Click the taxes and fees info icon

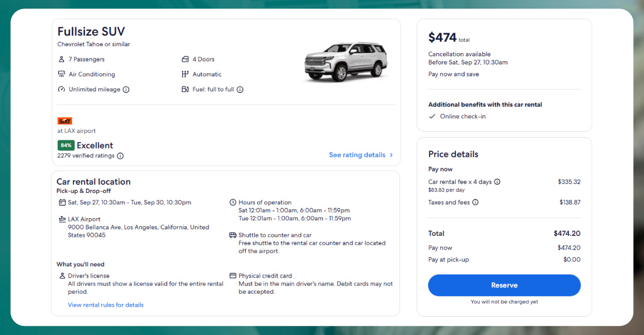click(x=475, y=202)
